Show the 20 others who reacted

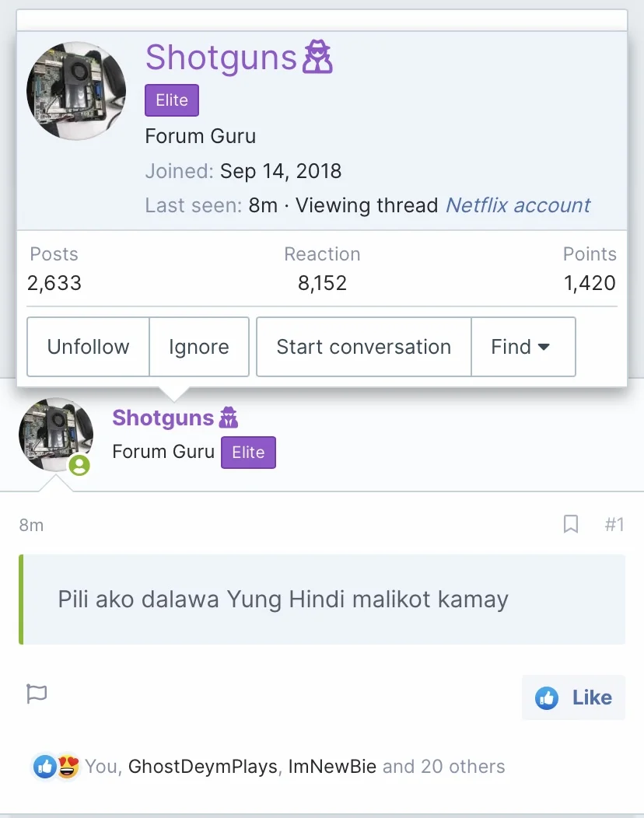(x=443, y=767)
